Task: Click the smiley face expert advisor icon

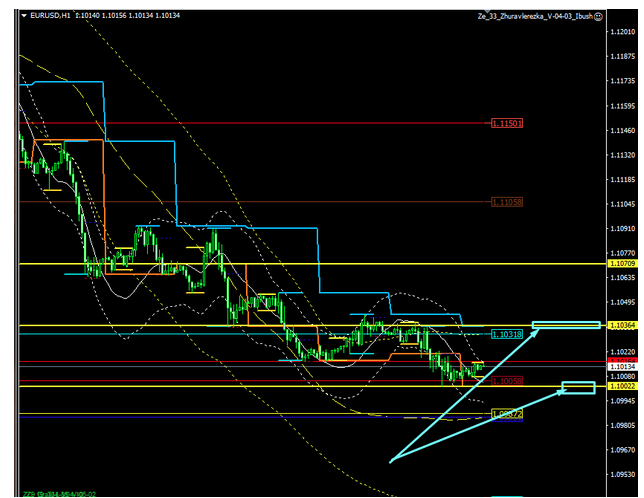Action: pyautogui.click(x=597, y=16)
